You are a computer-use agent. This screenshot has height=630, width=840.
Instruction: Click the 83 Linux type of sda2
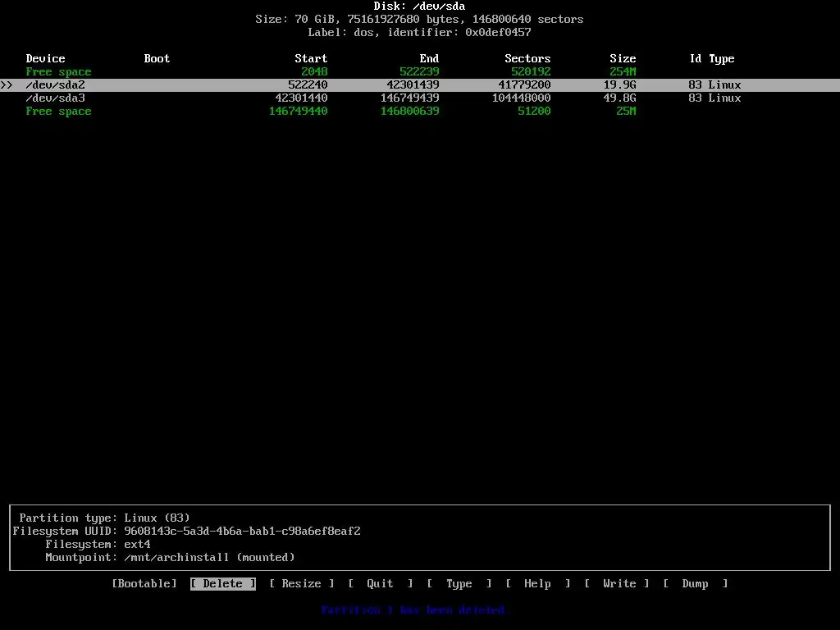(714, 84)
